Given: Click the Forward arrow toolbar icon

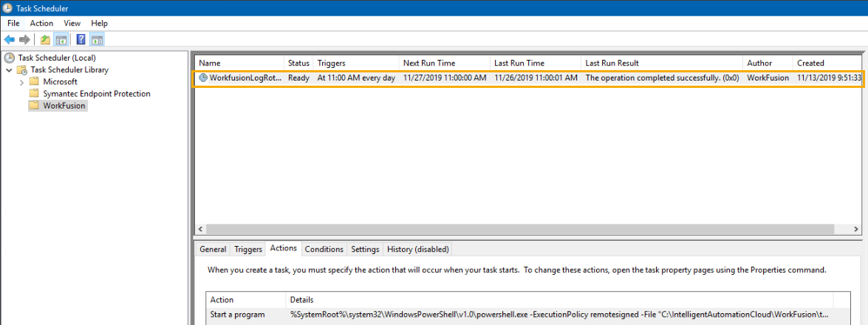Looking at the screenshot, I should 24,39.
